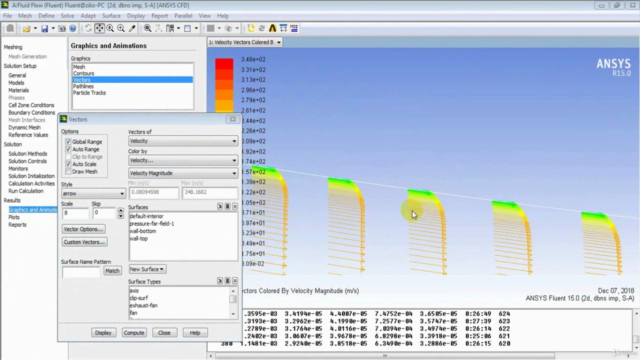Open the Surface menu
This screenshot has width=640, height=360.
pyautogui.click(x=111, y=16)
